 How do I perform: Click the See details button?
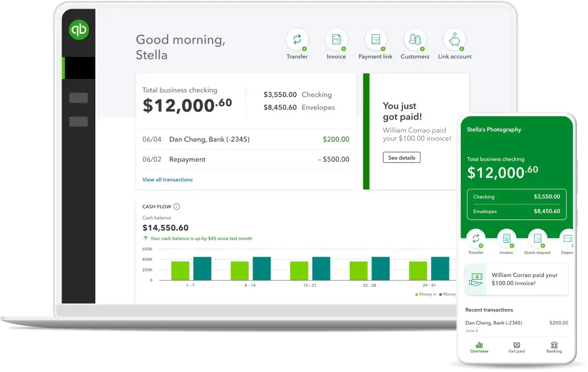[401, 158]
